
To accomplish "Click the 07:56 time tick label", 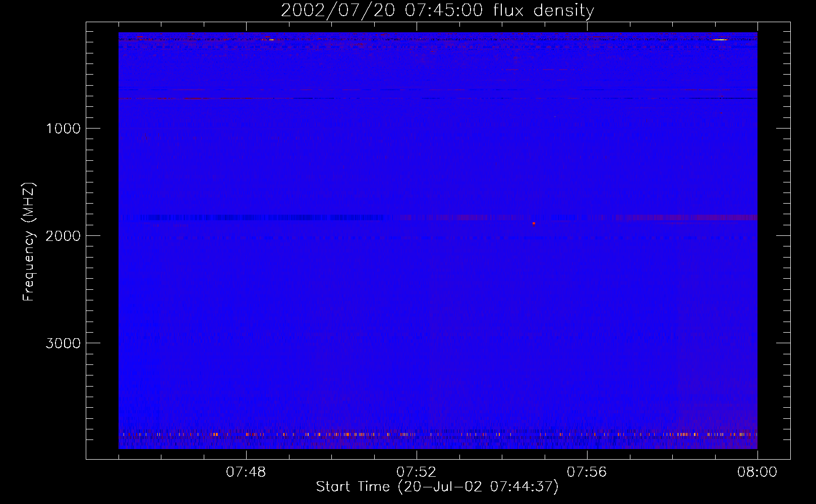I will click(587, 472).
